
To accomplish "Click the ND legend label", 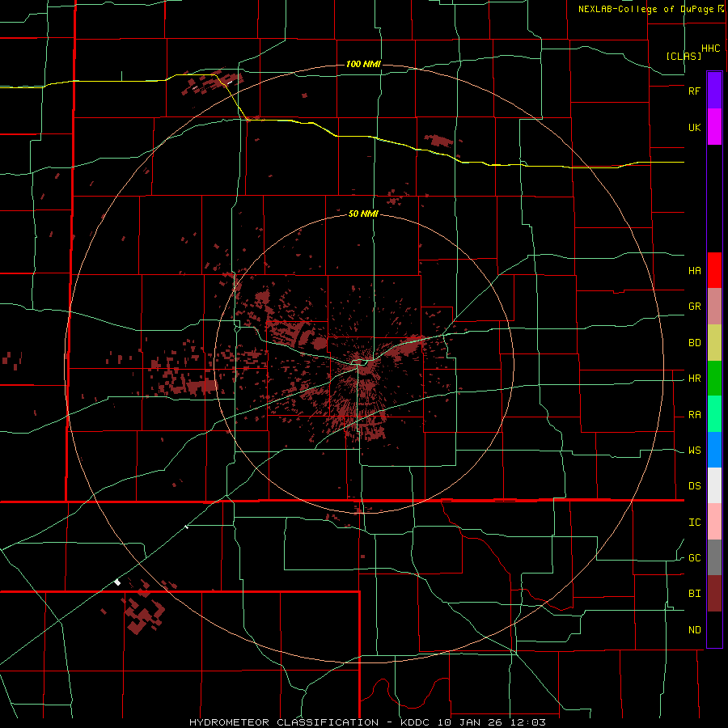I will 694,630.
